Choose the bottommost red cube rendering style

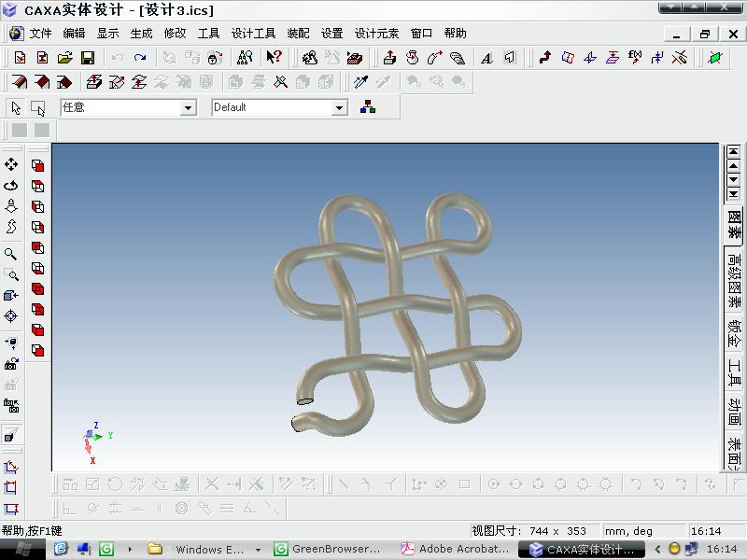coord(37,351)
